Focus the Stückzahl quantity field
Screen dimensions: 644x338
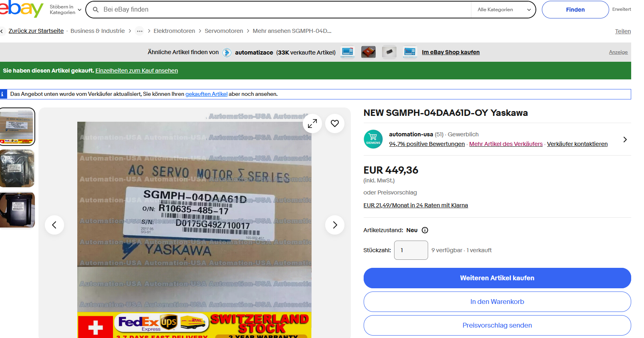(x=411, y=250)
